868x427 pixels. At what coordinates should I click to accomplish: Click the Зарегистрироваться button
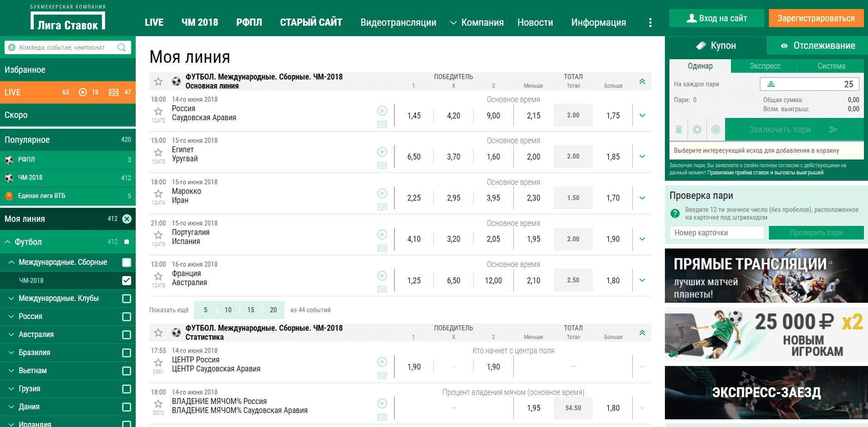[816, 18]
